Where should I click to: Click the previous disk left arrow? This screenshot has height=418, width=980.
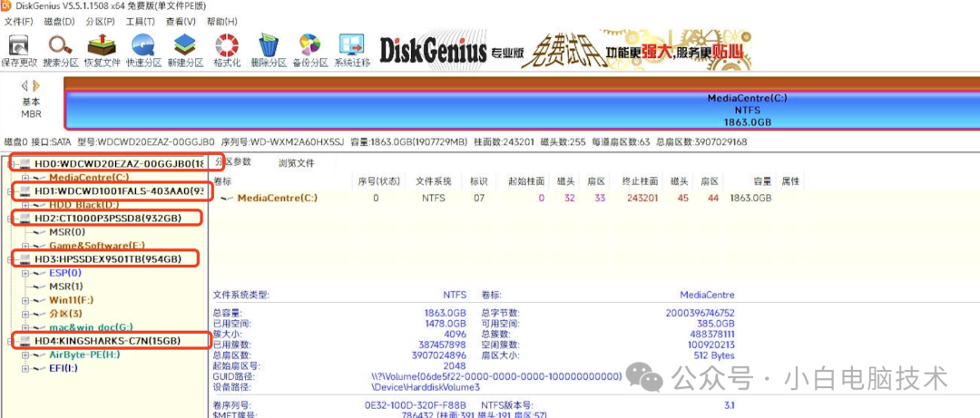[x=24, y=85]
